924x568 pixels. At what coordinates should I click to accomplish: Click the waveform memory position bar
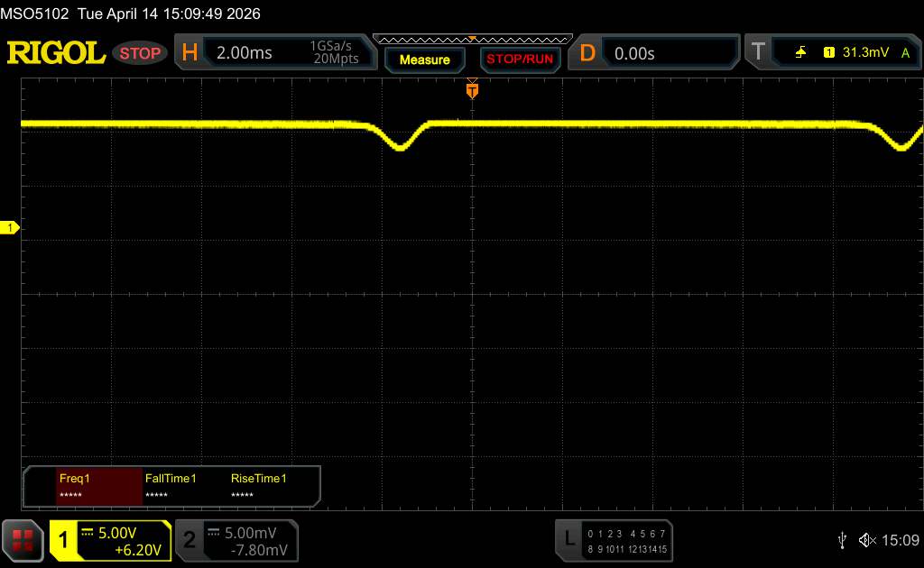(x=472, y=39)
